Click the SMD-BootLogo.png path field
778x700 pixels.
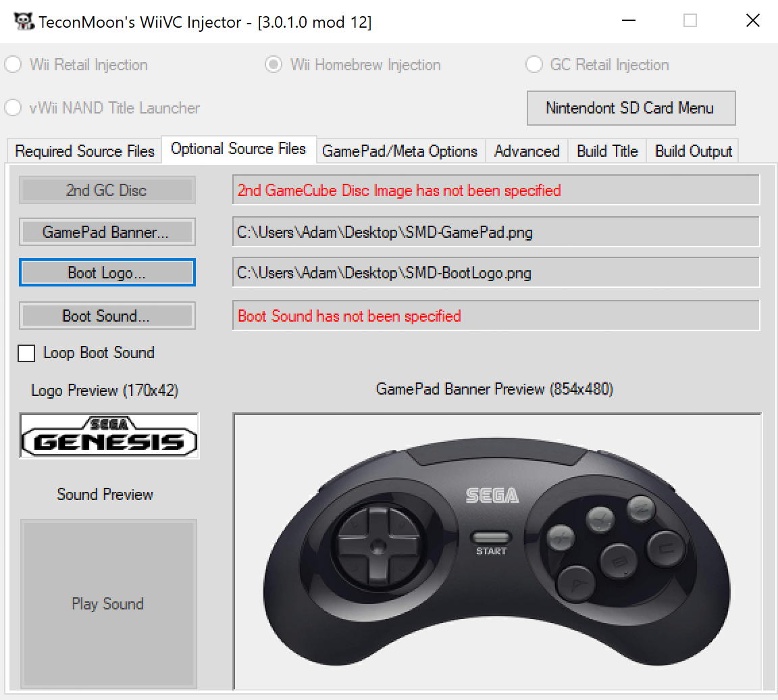click(x=496, y=272)
